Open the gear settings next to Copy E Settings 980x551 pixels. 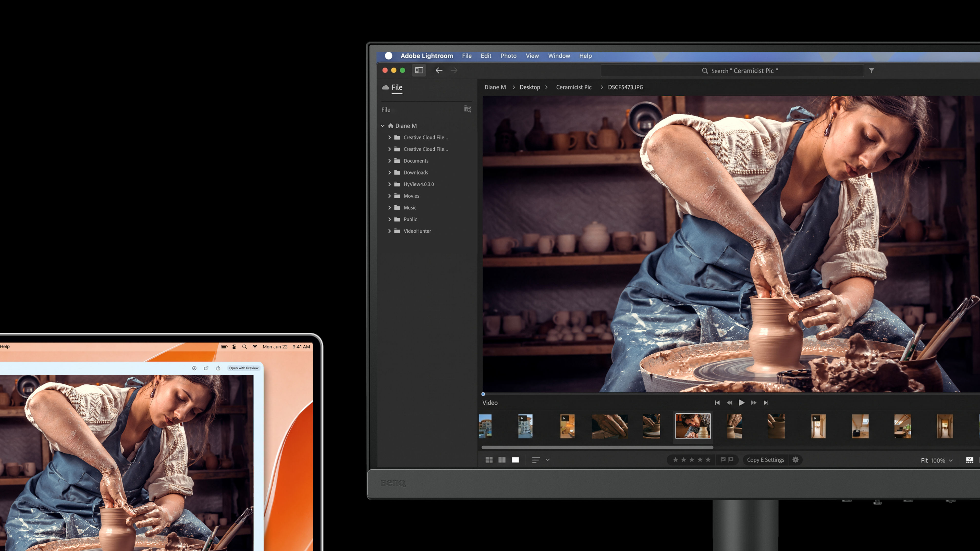coord(795,460)
